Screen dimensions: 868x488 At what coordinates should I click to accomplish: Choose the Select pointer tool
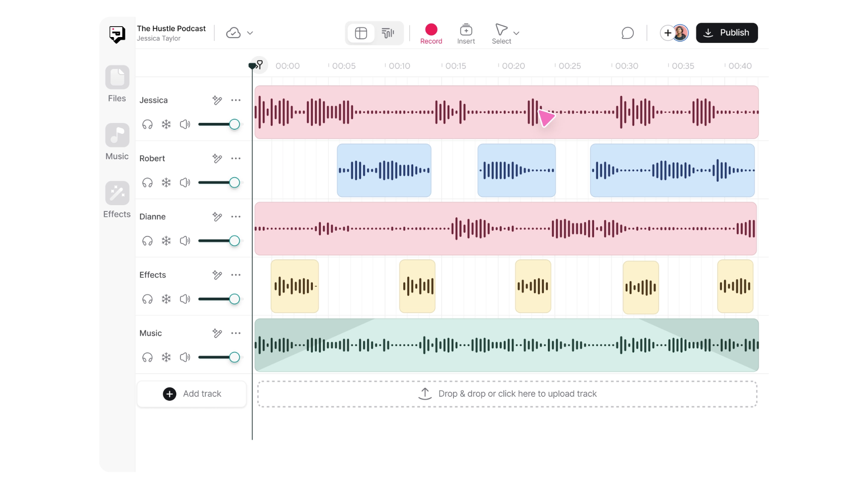click(501, 34)
